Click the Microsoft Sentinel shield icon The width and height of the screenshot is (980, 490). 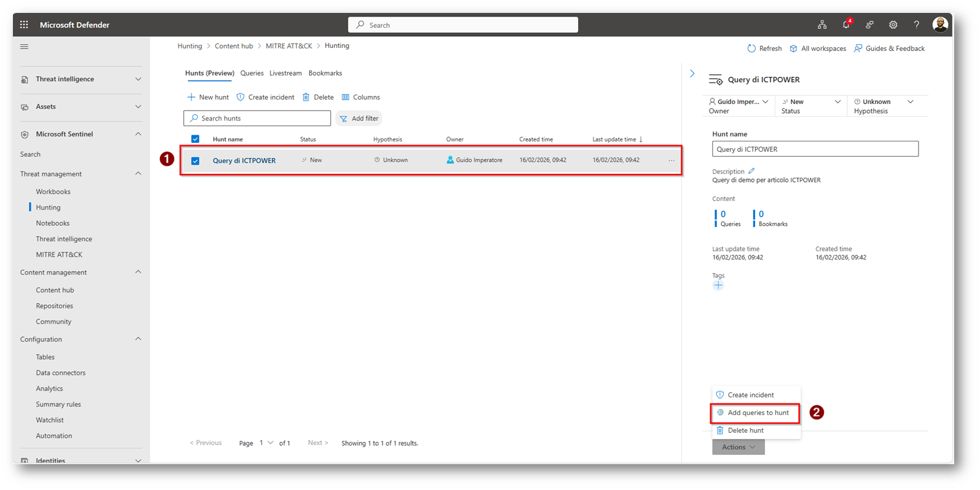point(25,134)
